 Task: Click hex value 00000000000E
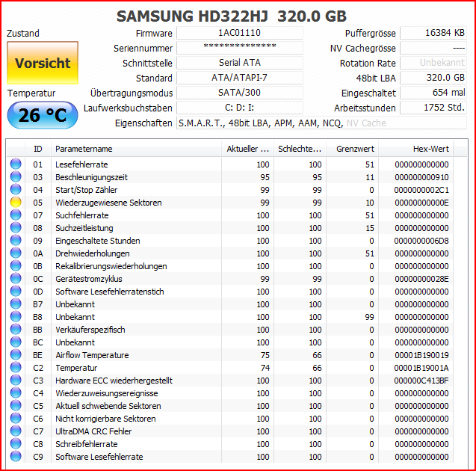[x=421, y=203]
